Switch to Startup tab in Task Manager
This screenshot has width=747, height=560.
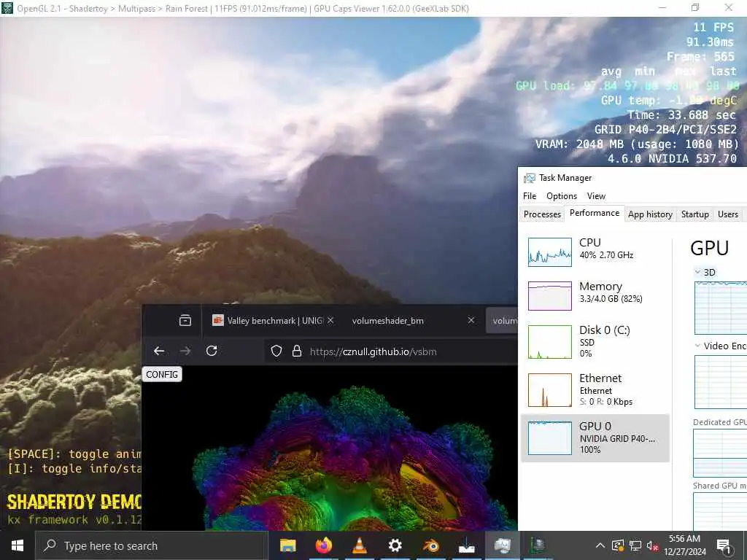click(695, 214)
